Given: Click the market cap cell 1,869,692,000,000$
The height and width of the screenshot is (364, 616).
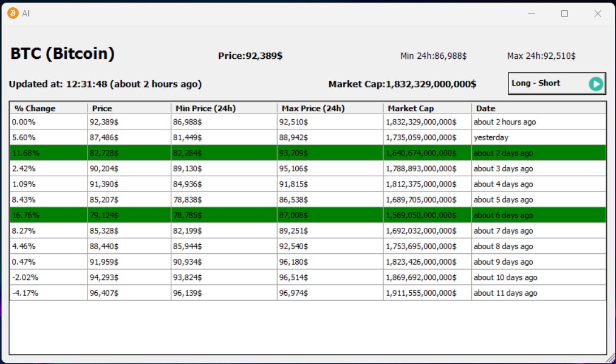Looking at the screenshot, I should click(x=427, y=277).
